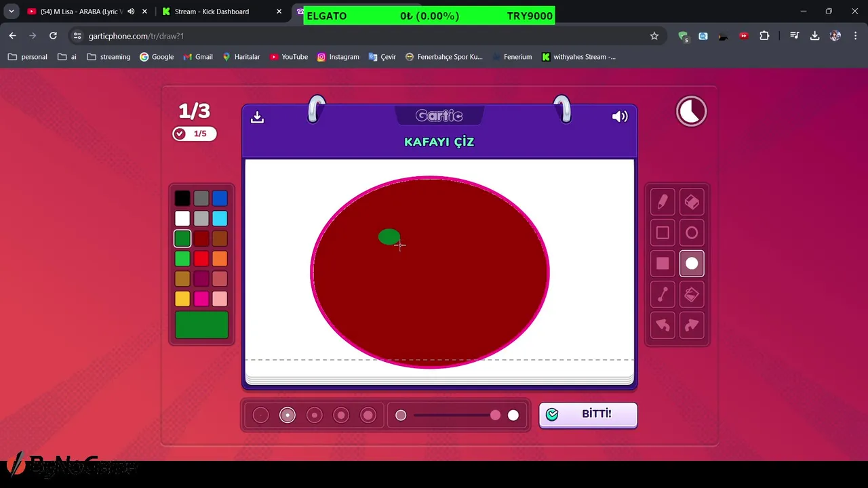The height and width of the screenshot is (488, 868).
Task: Pick the cyan color swatch
Action: click(220, 218)
